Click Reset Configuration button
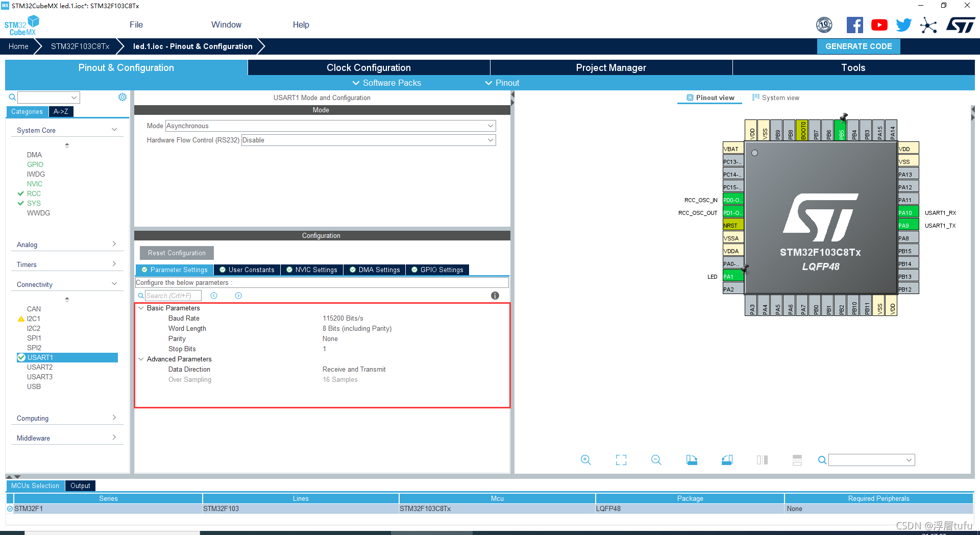 [177, 253]
